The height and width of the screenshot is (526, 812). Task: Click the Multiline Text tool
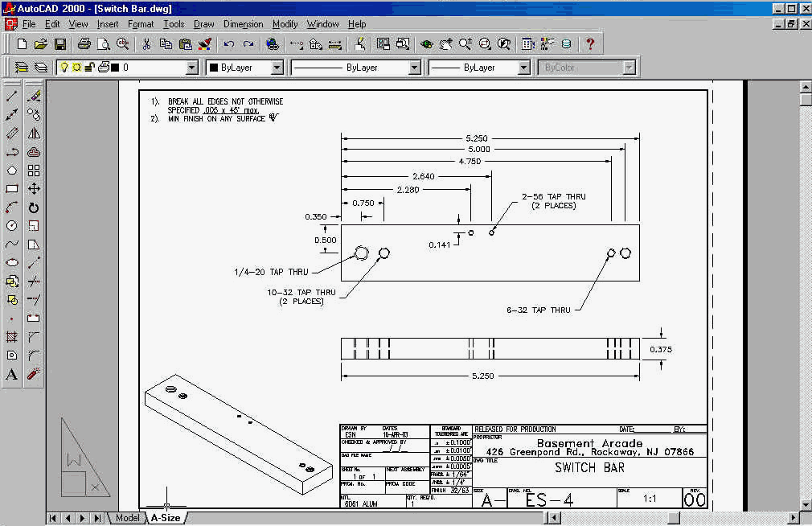pos(12,374)
